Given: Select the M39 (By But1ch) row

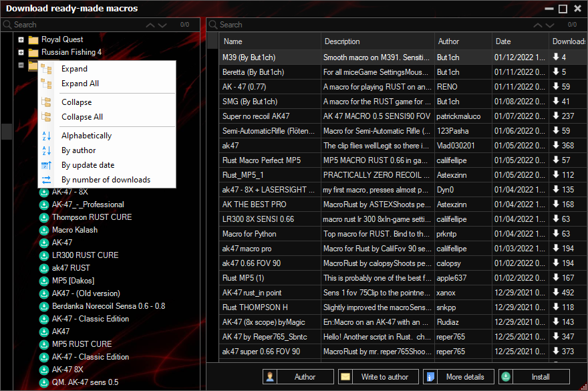Looking at the screenshot, I should (403, 57).
